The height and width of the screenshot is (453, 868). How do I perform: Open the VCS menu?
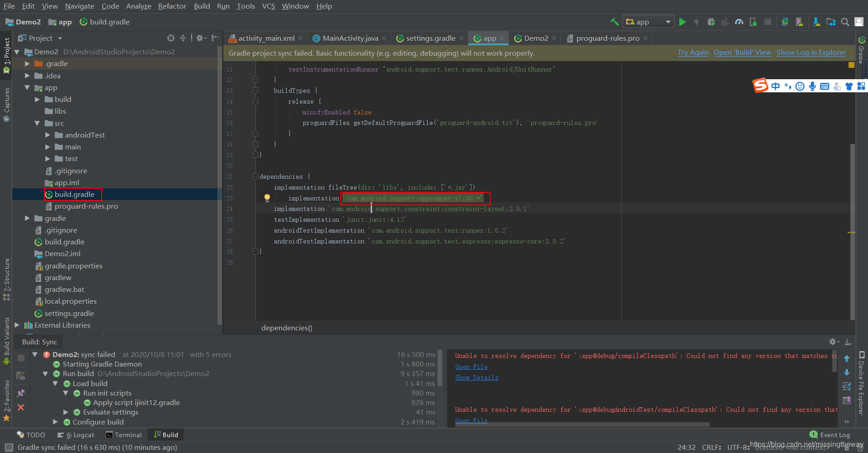[x=269, y=6]
